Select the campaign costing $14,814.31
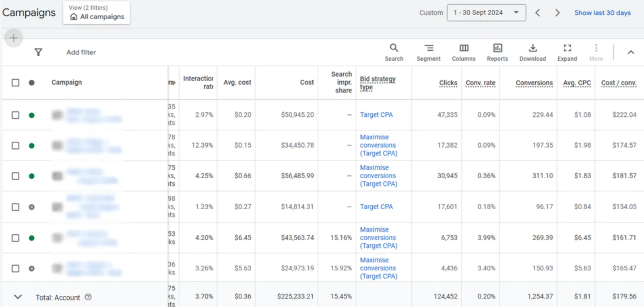 click(x=15, y=207)
